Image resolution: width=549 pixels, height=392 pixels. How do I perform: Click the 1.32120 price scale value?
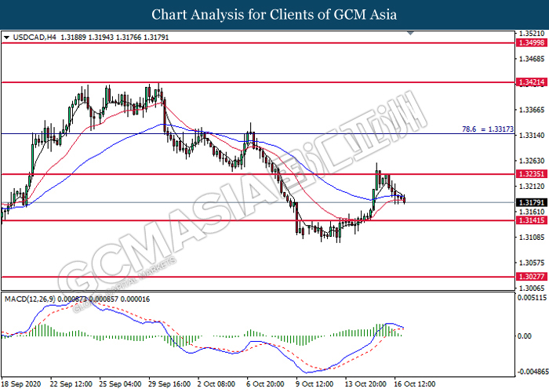tap(532, 187)
